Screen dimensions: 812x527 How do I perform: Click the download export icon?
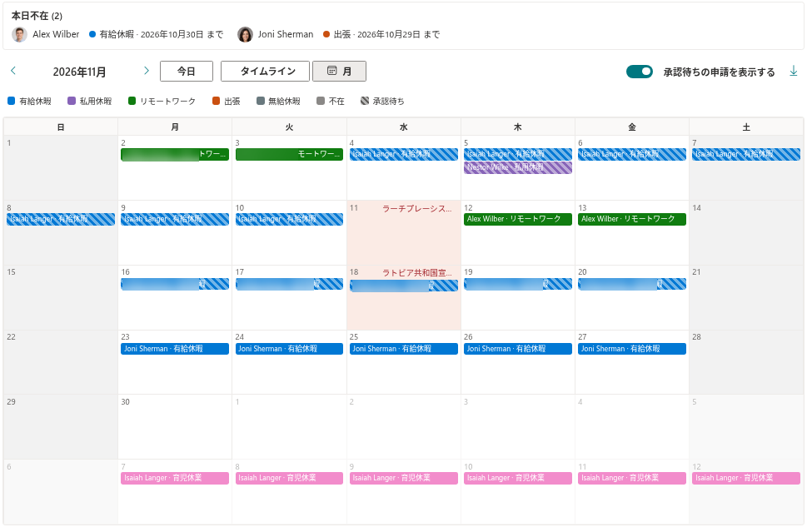794,72
